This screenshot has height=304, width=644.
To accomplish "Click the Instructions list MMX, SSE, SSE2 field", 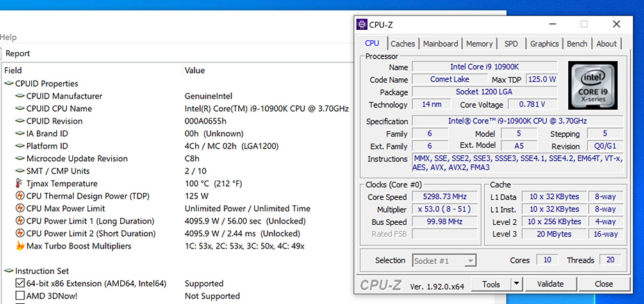I will (x=518, y=163).
